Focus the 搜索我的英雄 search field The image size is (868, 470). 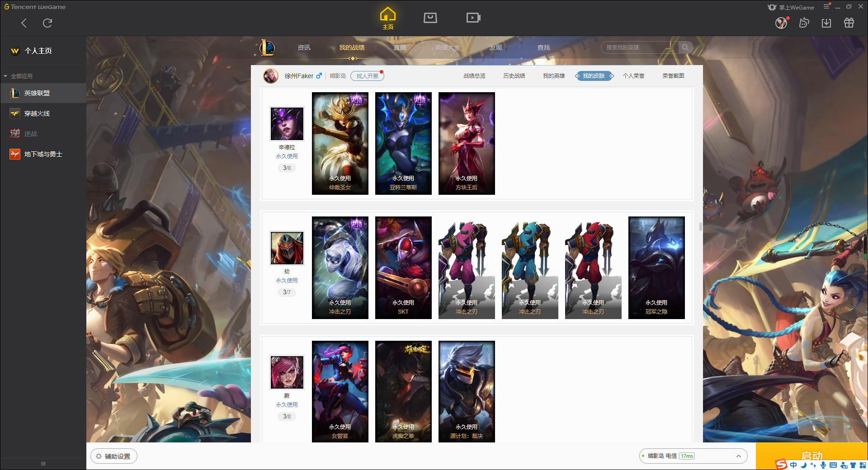coord(640,47)
